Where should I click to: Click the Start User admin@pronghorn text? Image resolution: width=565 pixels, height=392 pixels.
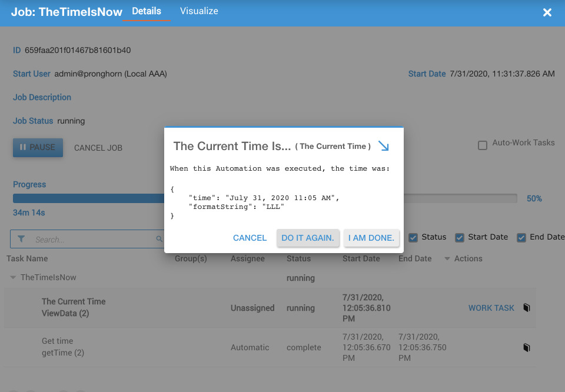[110, 74]
